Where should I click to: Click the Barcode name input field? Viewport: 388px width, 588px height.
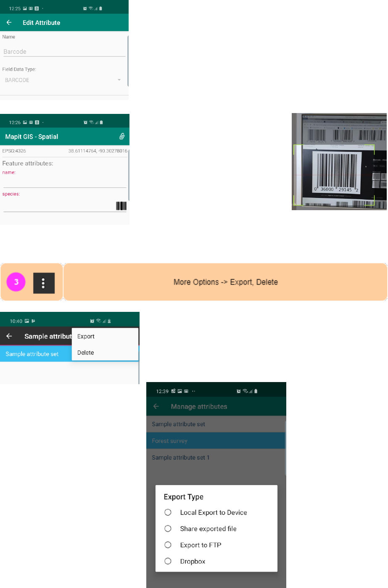tap(64, 52)
